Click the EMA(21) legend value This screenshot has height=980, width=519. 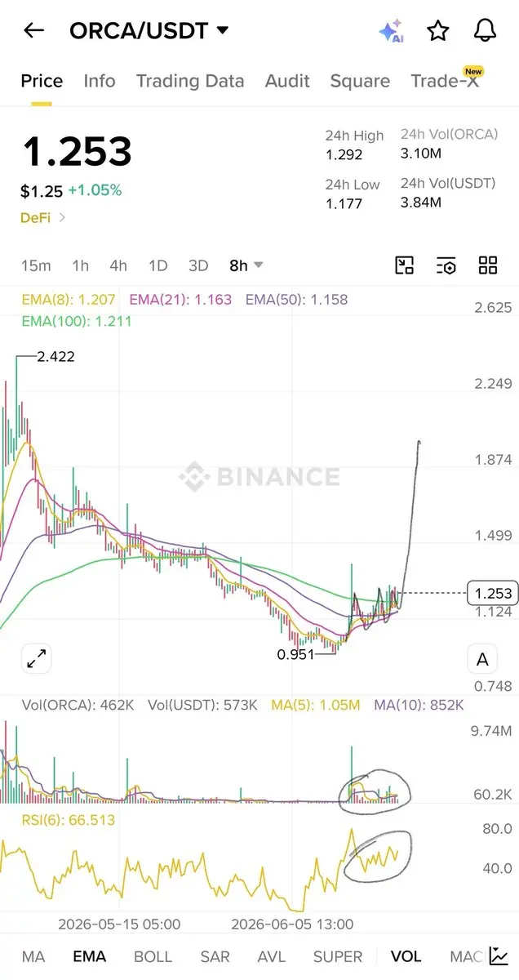click(x=180, y=300)
